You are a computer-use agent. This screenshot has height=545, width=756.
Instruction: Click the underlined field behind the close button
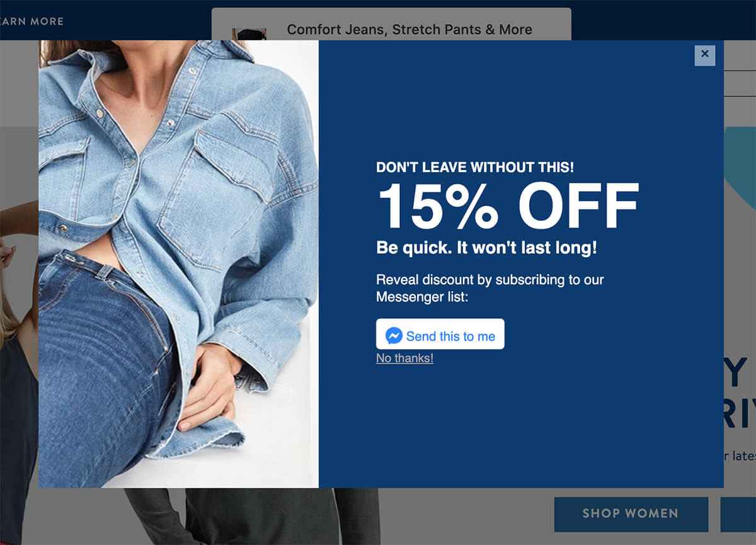click(740, 83)
